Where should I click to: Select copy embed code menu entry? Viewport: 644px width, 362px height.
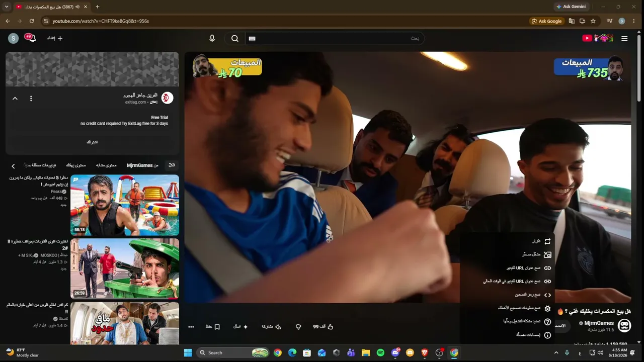click(x=507, y=295)
